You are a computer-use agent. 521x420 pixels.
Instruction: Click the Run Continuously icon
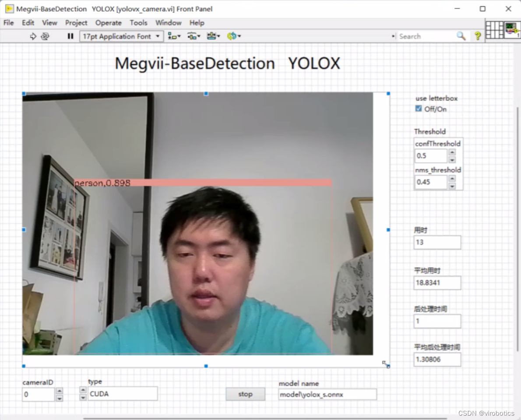[x=45, y=36]
